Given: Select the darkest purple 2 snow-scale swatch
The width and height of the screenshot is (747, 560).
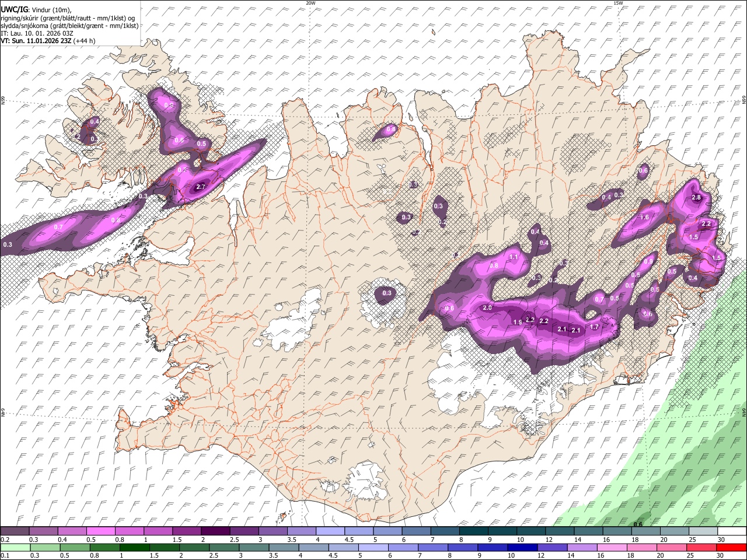Looking at the screenshot, I should point(215,531).
